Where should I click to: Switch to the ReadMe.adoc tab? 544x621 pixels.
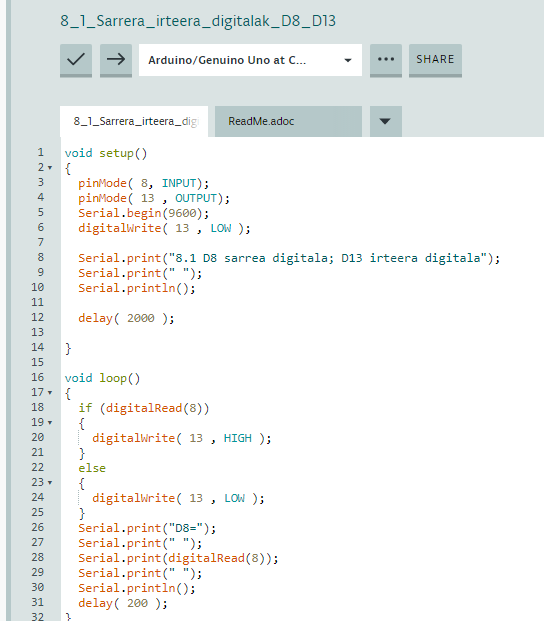[x=288, y=121]
